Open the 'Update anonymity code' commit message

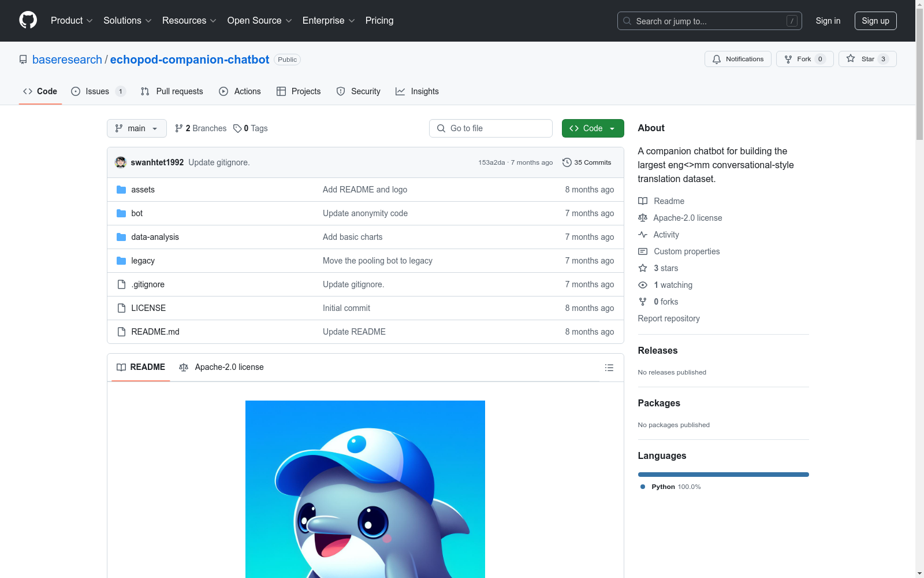tap(365, 213)
